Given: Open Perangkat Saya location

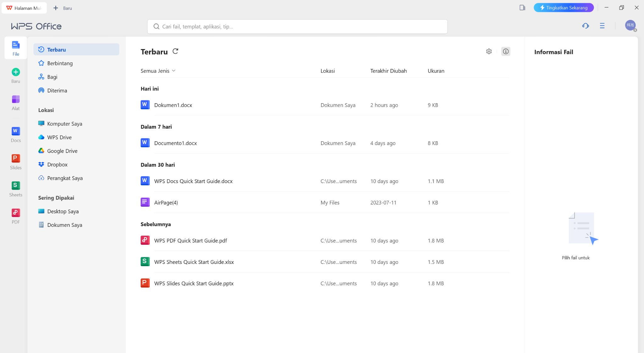Looking at the screenshot, I should pyautogui.click(x=76, y=178).
